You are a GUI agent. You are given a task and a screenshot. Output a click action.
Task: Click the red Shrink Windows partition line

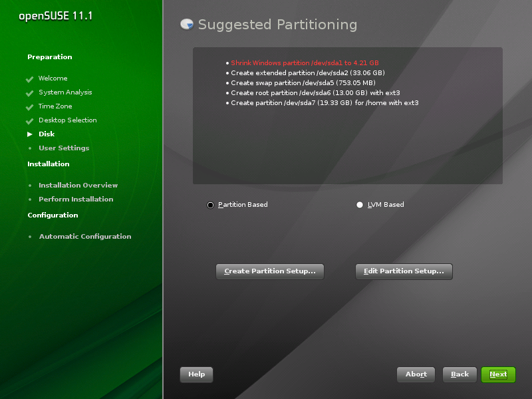point(305,63)
